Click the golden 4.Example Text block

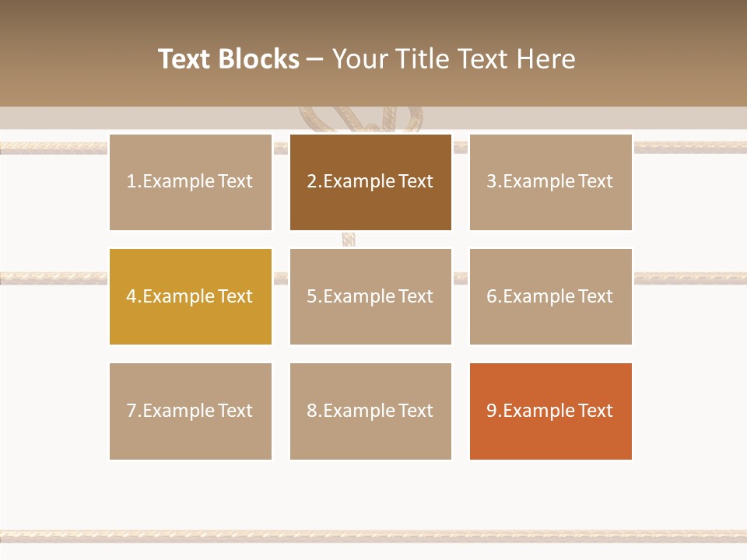point(191,296)
